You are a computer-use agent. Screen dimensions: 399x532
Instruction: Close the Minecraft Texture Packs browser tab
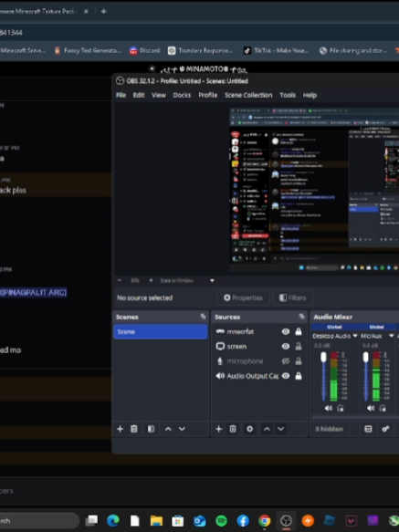pos(86,11)
